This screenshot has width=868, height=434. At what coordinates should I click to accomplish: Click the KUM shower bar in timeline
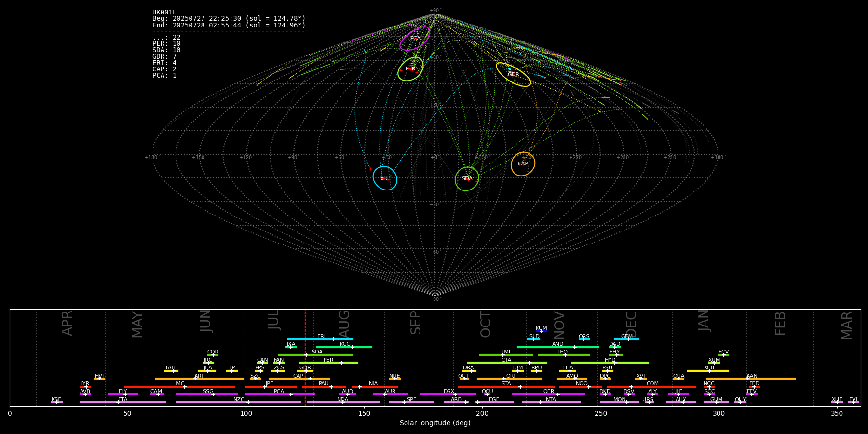coord(542,331)
